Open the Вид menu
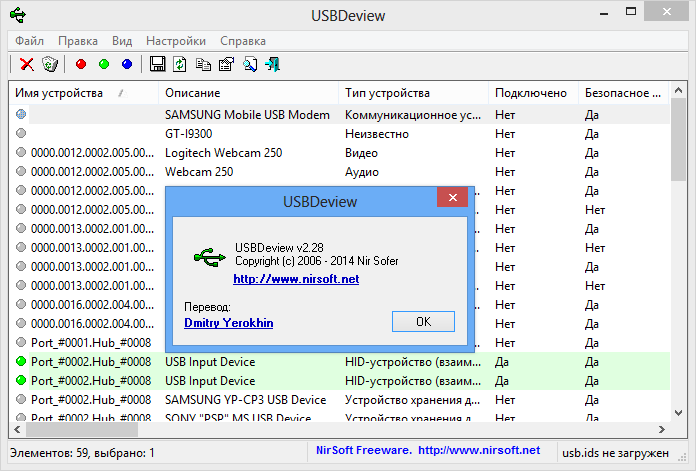The height and width of the screenshot is (471, 696). (x=122, y=41)
